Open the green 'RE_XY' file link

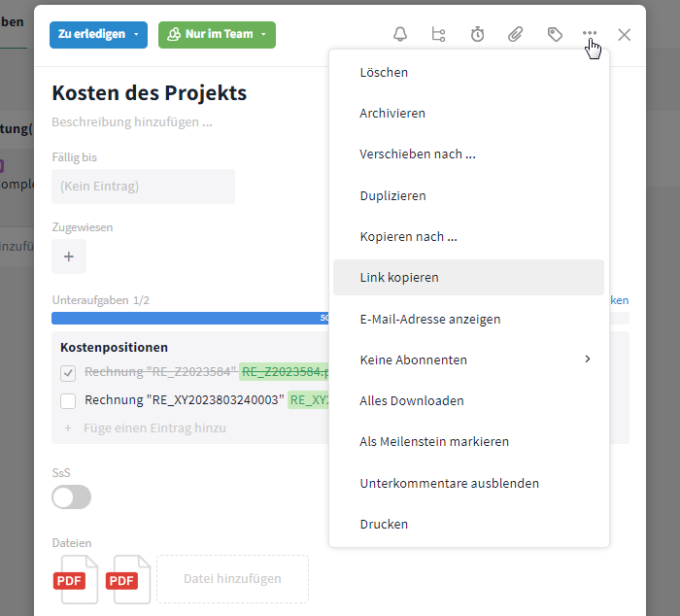tap(308, 400)
